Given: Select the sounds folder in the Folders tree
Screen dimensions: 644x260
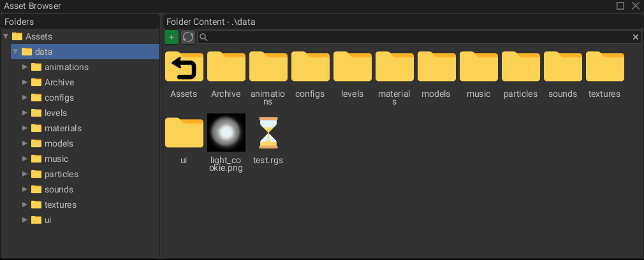Looking at the screenshot, I should pyautogui.click(x=59, y=189).
